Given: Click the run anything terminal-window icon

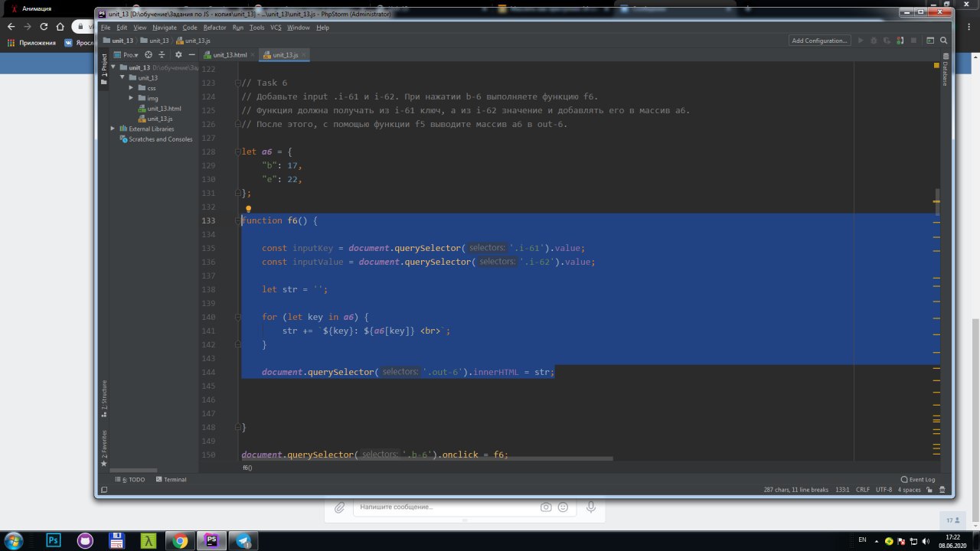Looking at the screenshot, I should click(930, 41).
